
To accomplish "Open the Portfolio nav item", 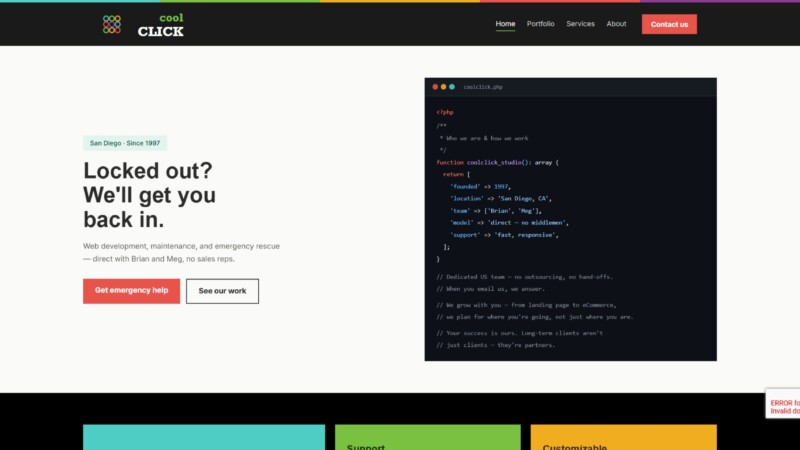I will [540, 24].
